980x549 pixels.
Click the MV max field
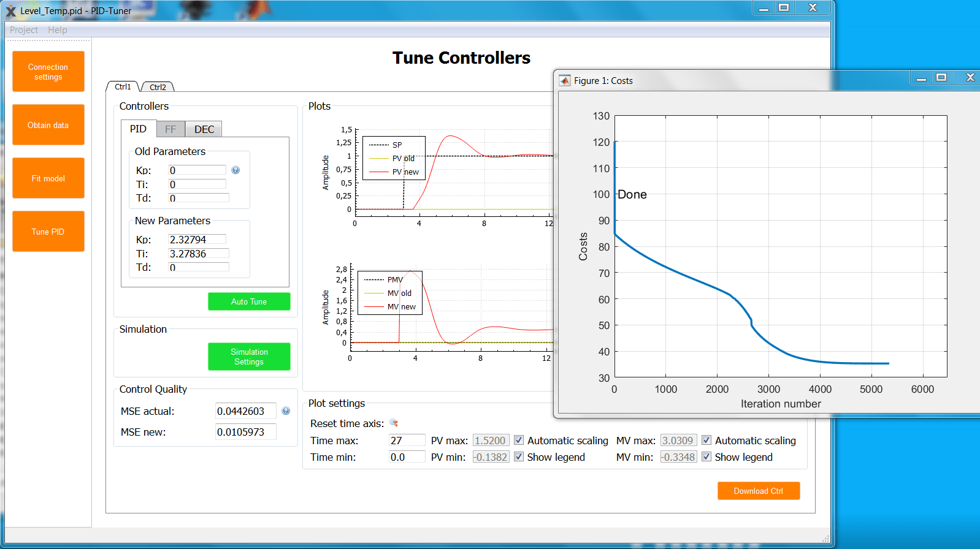click(x=678, y=440)
